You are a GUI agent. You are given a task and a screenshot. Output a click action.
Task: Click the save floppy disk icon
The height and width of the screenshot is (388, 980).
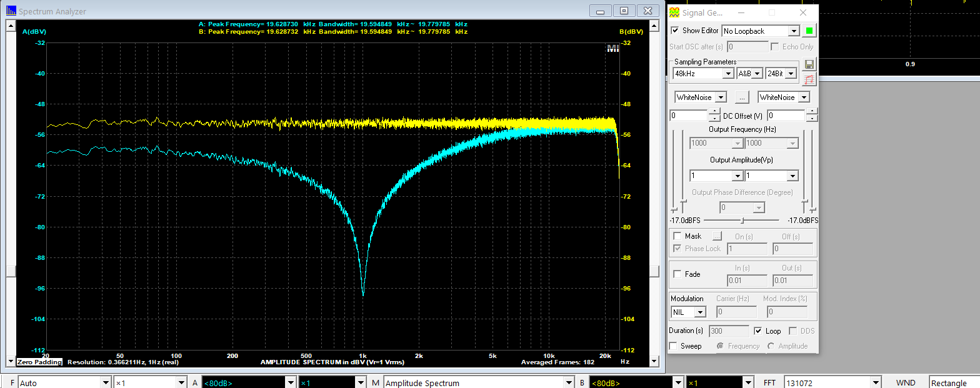tap(809, 65)
